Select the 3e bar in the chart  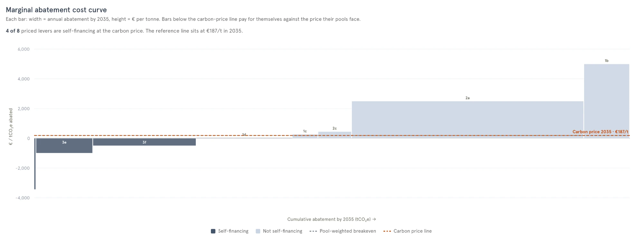point(64,146)
